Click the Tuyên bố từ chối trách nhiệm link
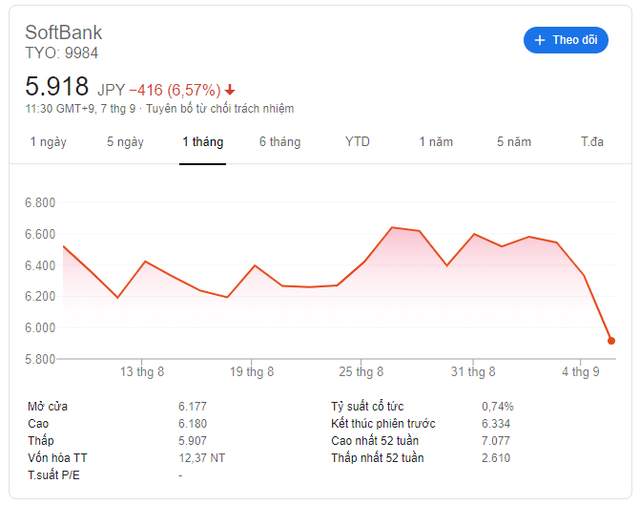The width and height of the screenshot is (640, 505). [x=220, y=109]
